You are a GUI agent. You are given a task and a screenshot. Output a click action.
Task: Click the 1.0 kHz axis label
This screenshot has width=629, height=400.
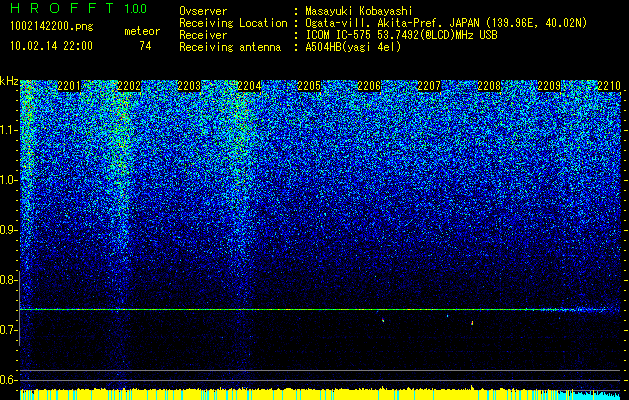9,180
